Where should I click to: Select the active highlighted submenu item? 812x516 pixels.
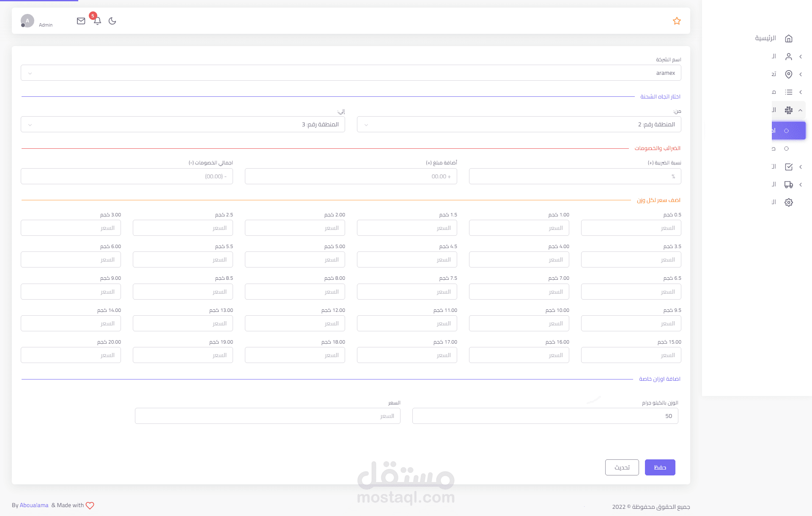point(788,131)
